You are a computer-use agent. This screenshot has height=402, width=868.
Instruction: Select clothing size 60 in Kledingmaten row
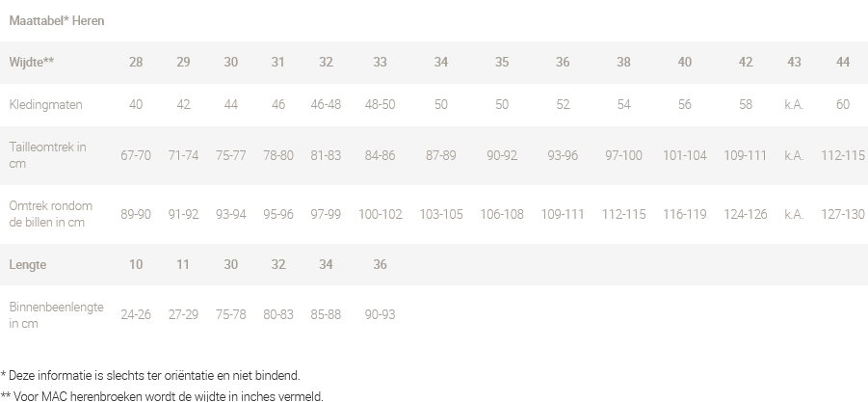click(x=843, y=104)
